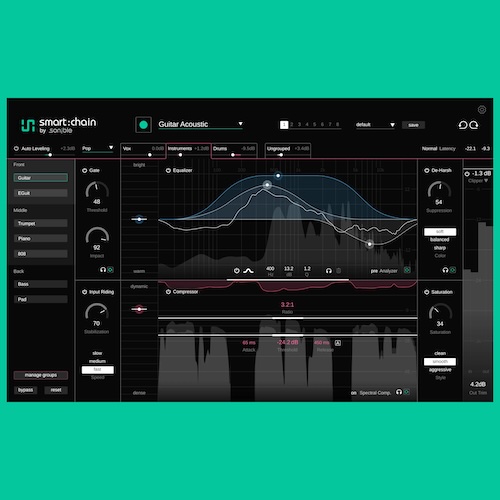Toggle Auto Leveling power icon
The width and height of the screenshot is (500, 500).
16,148
